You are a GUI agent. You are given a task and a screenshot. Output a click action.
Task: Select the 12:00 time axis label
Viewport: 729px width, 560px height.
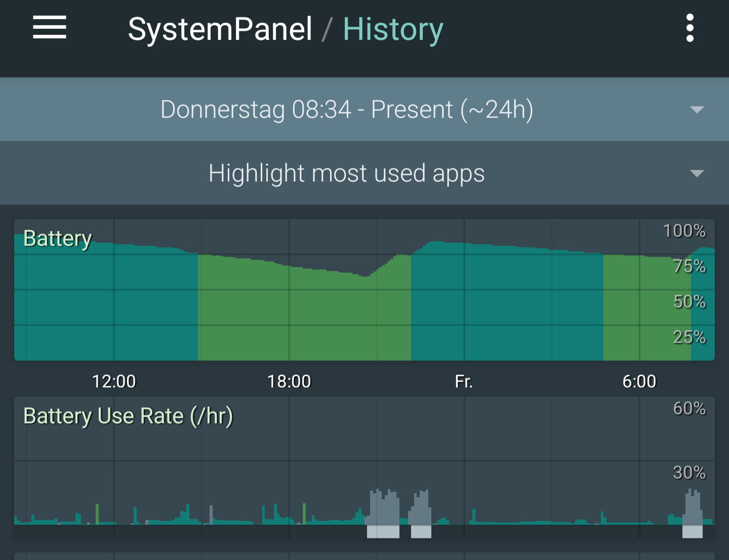[114, 381]
